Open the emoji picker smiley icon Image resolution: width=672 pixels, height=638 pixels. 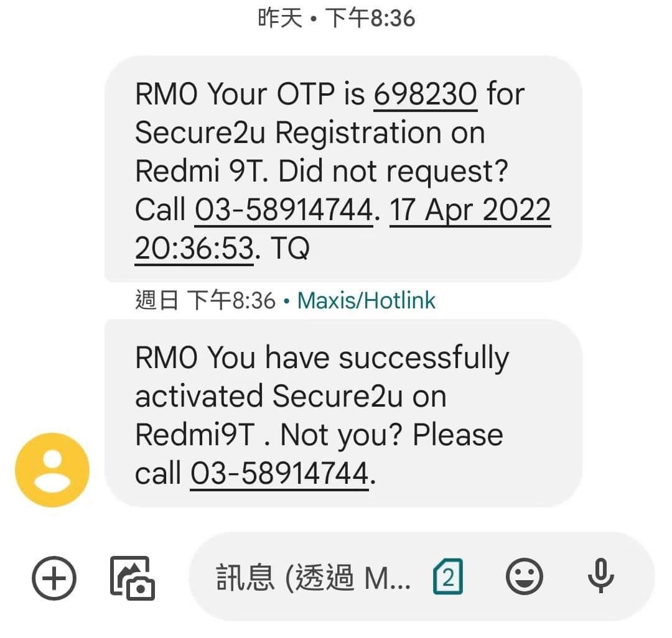[524, 576]
